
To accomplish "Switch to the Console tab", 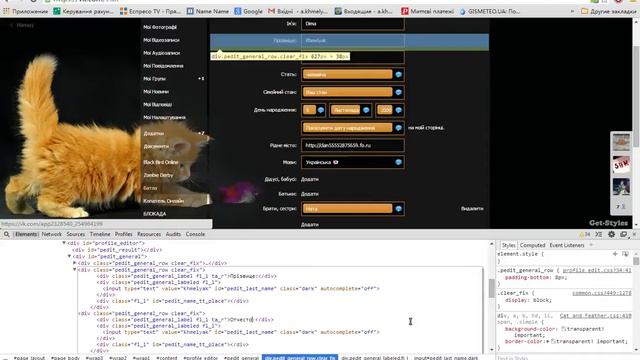I will 195,234.
